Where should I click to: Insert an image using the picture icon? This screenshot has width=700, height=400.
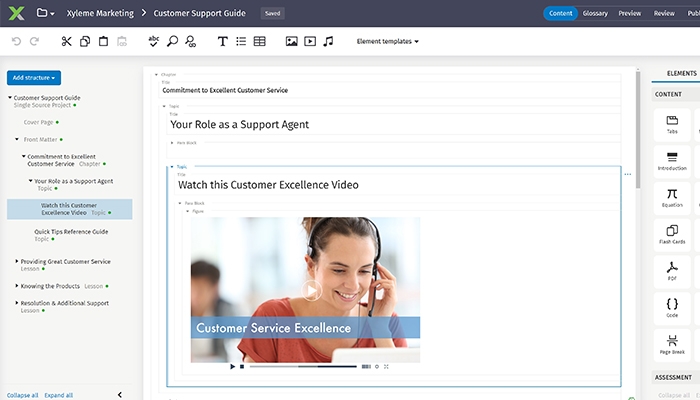pos(291,41)
